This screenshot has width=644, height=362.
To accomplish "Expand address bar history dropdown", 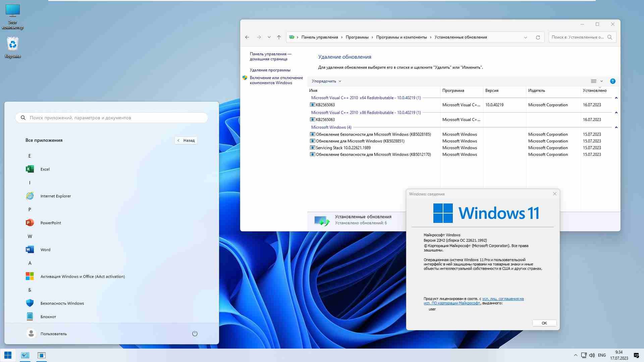I will (x=526, y=37).
